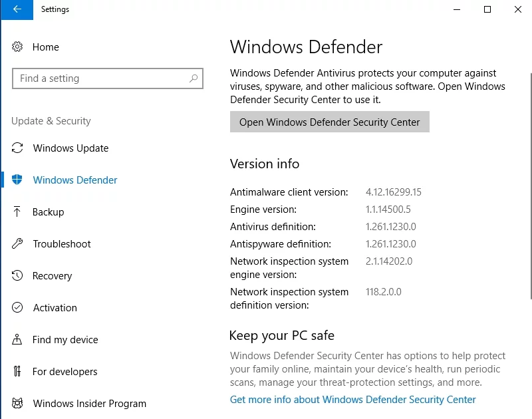Click the Backup upload arrow icon

(18, 212)
